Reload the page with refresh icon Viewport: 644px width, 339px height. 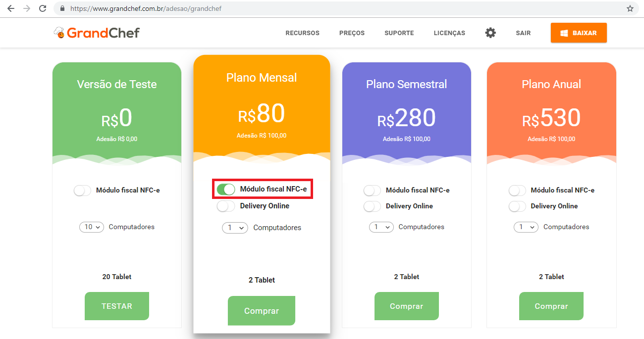(43, 8)
